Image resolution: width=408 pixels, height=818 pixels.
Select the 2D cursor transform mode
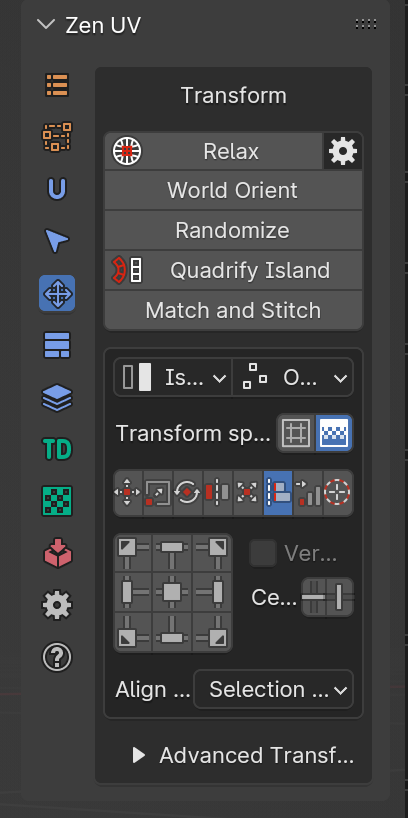(x=338, y=493)
